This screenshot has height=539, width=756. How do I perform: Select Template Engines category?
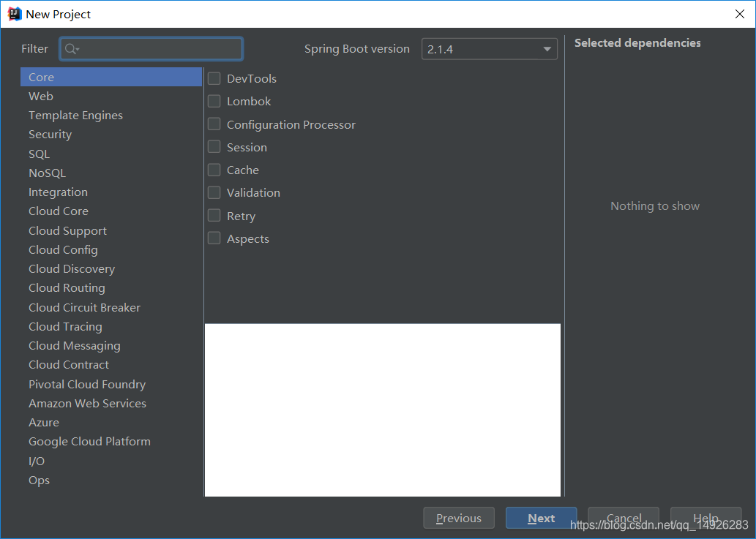click(x=111, y=116)
